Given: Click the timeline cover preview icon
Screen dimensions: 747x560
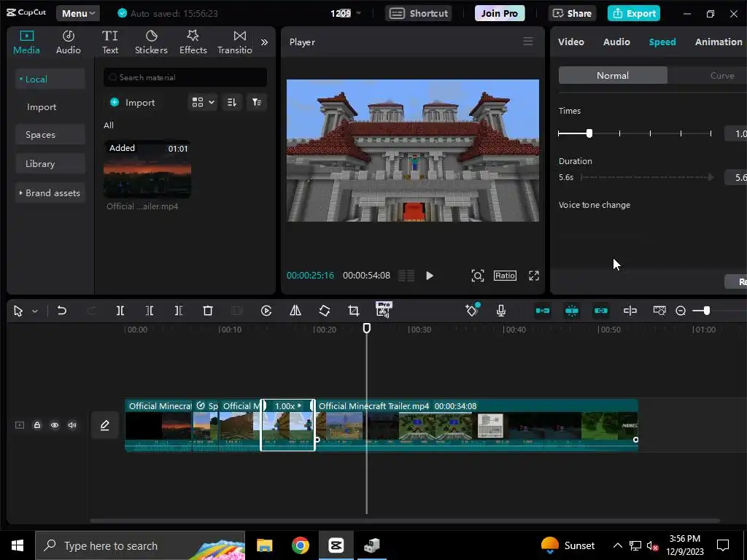Looking at the screenshot, I should [659, 311].
